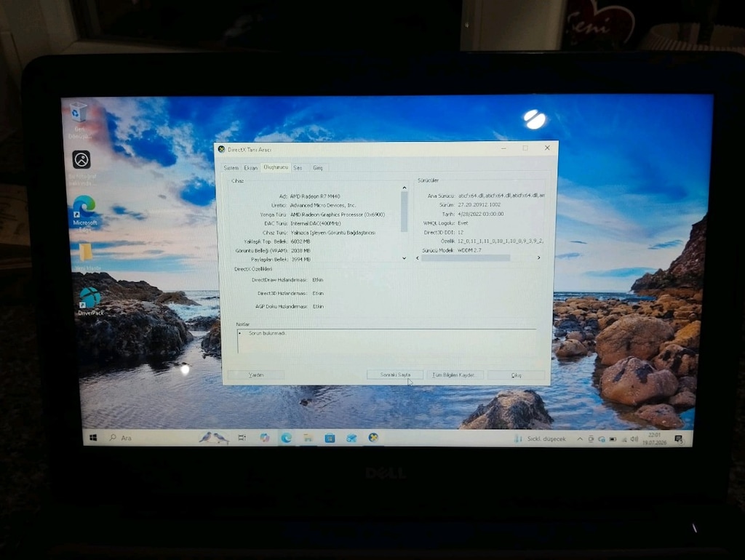Viewport: 745px width, 560px height.
Task: Select the 'AMD Radeon R7 M440' name text
Action: point(315,196)
